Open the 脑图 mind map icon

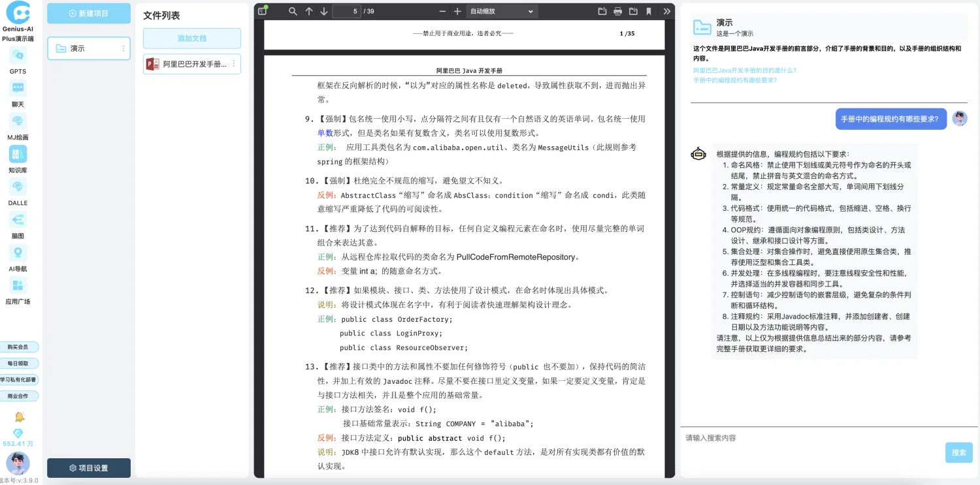[18, 220]
